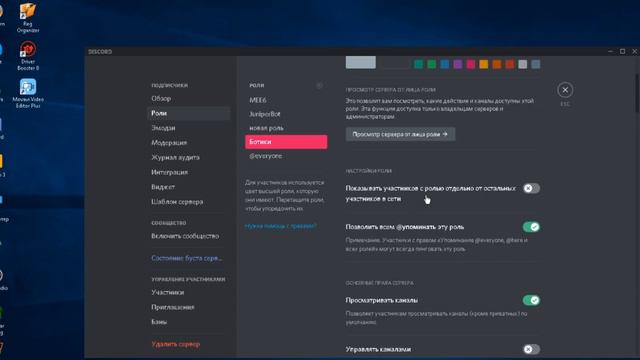Choose the red-orange role color swatch
640x360 pixels.
[510, 64]
